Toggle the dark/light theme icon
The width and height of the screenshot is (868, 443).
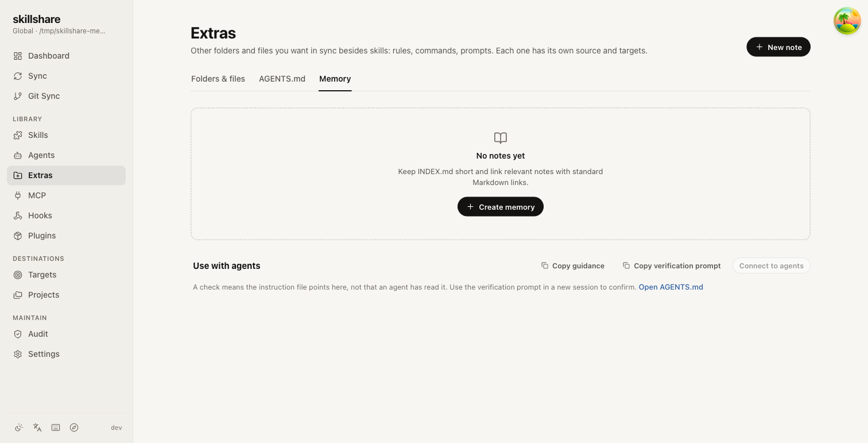tap(19, 427)
